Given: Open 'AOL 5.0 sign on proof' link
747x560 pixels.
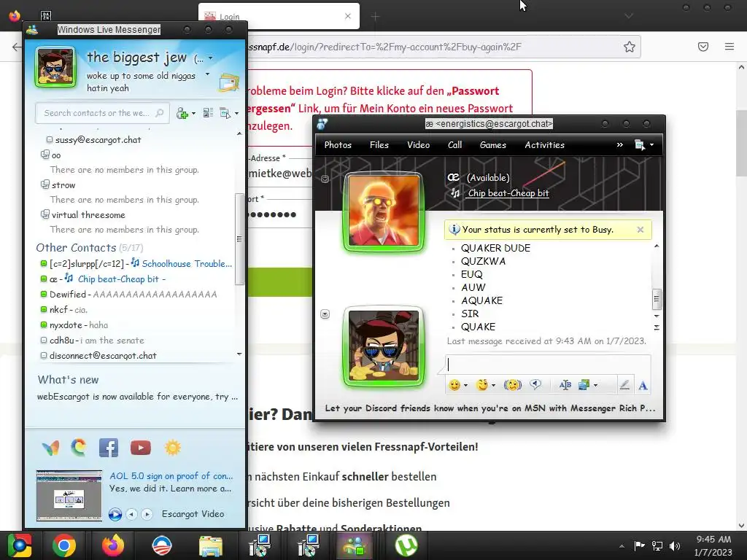Looking at the screenshot, I should tap(171, 475).
